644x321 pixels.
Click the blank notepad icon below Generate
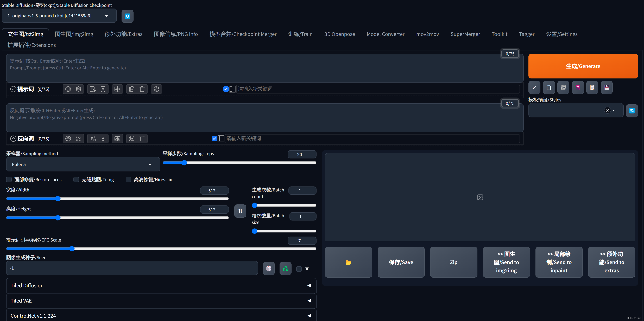pos(549,88)
